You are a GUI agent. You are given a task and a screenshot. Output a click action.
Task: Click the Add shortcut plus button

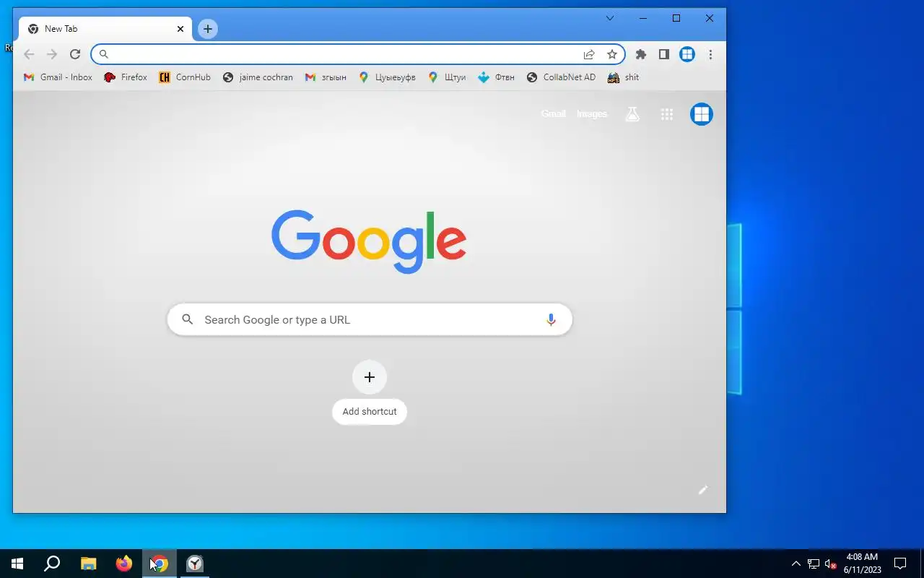tap(370, 377)
